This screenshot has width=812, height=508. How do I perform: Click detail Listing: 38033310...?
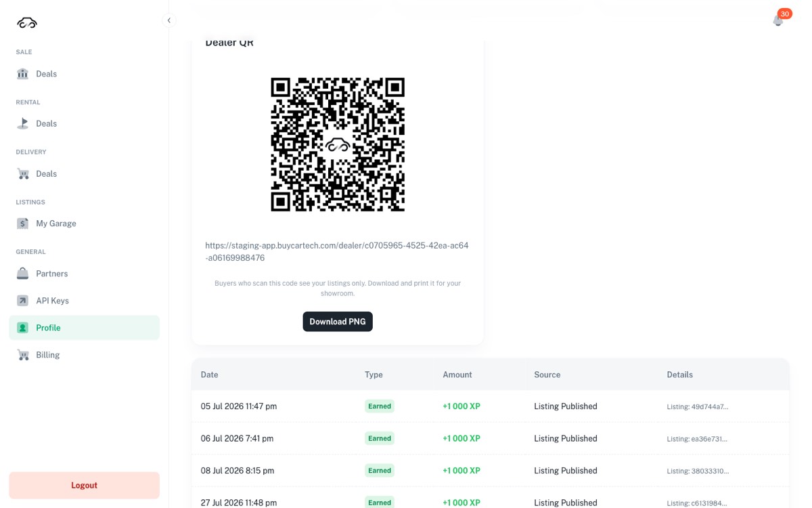point(698,471)
